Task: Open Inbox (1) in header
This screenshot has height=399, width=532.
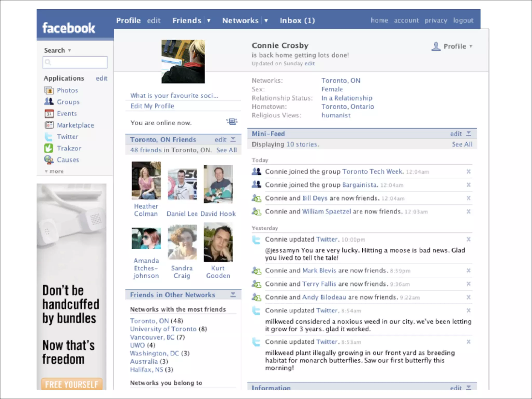Action: point(297,21)
